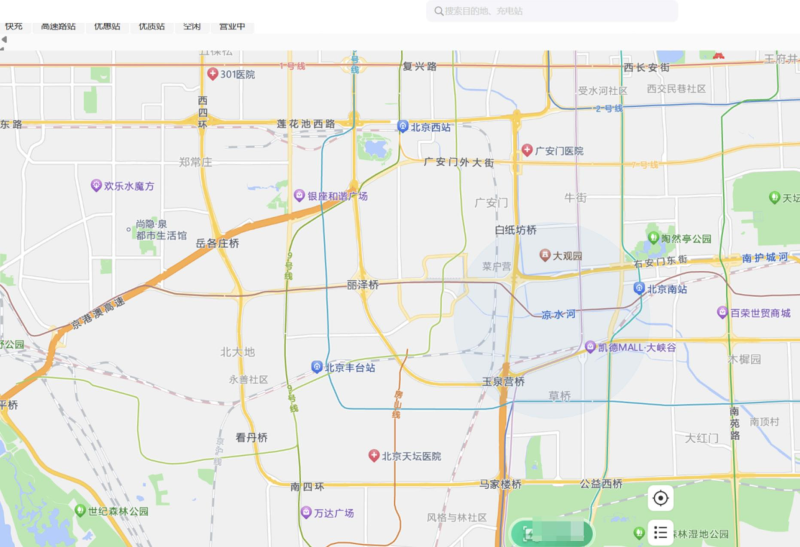Screen dimensions: 800x547
Task: Toggle the 快充 filter chip
Action: point(14,27)
